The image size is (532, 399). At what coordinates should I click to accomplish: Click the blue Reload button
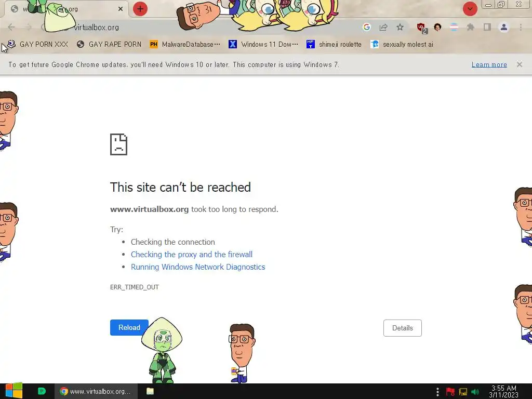coord(129,327)
